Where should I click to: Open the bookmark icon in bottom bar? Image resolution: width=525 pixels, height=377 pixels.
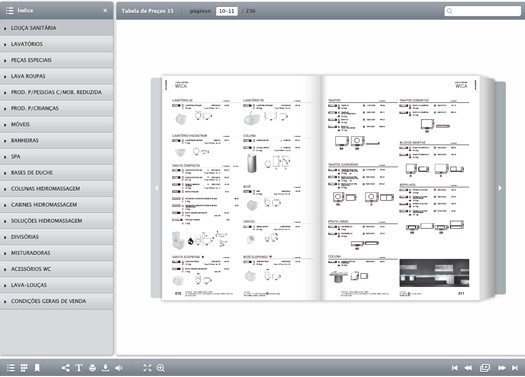[37, 368]
